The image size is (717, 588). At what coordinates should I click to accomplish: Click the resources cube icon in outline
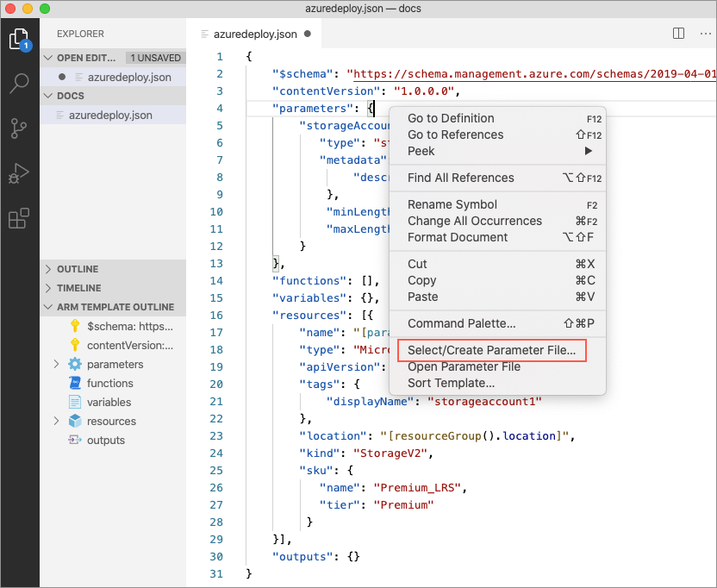pos(75,421)
